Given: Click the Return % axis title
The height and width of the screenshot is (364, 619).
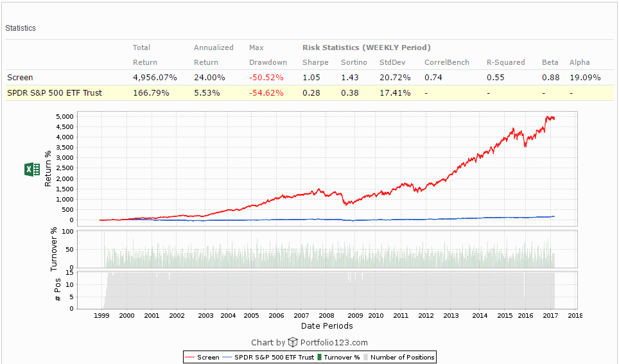Looking at the screenshot, I should pyautogui.click(x=48, y=169).
